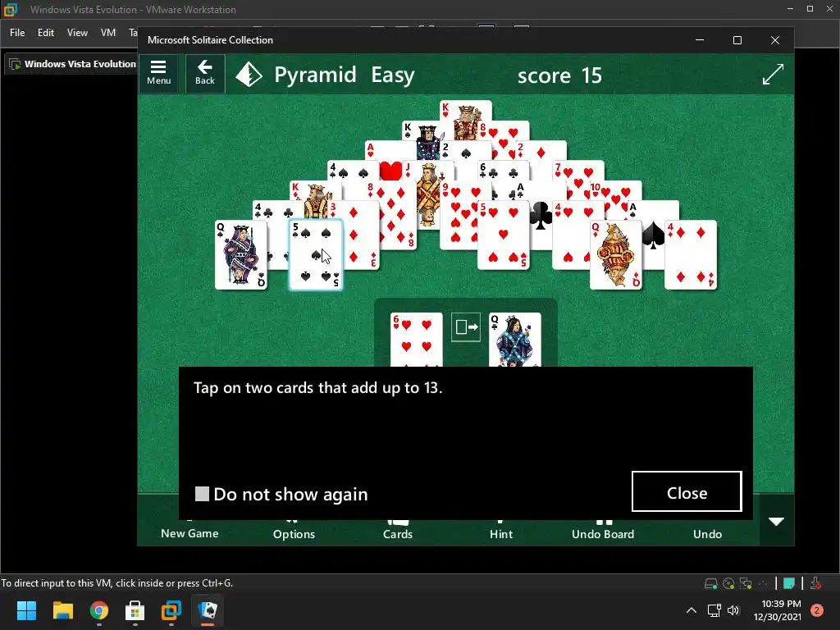This screenshot has width=840, height=630.
Task: Click the VMware CD/DVD drive status icon
Action: [x=728, y=583]
